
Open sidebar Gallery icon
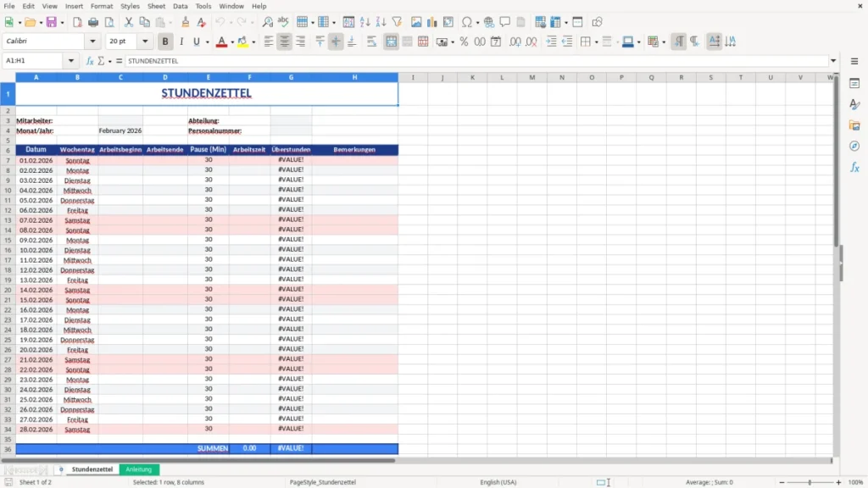(x=854, y=125)
